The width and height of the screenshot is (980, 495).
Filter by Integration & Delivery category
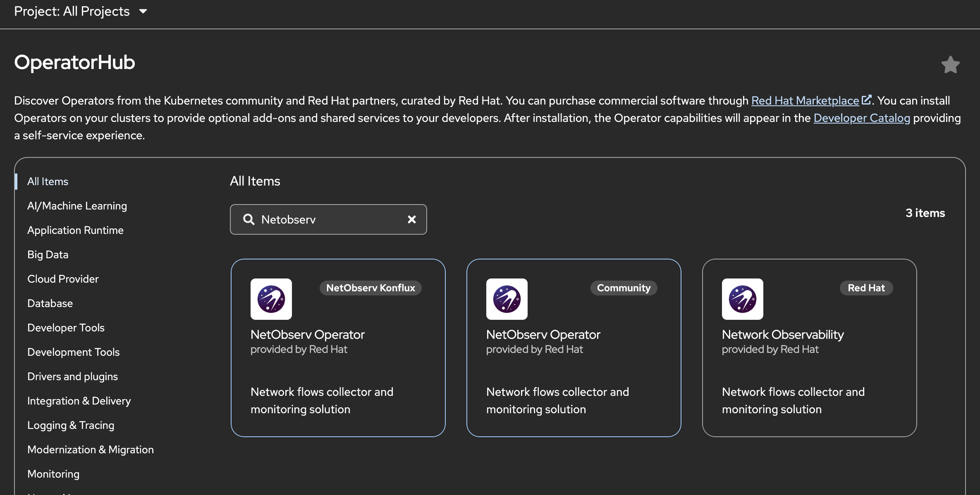click(79, 401)
